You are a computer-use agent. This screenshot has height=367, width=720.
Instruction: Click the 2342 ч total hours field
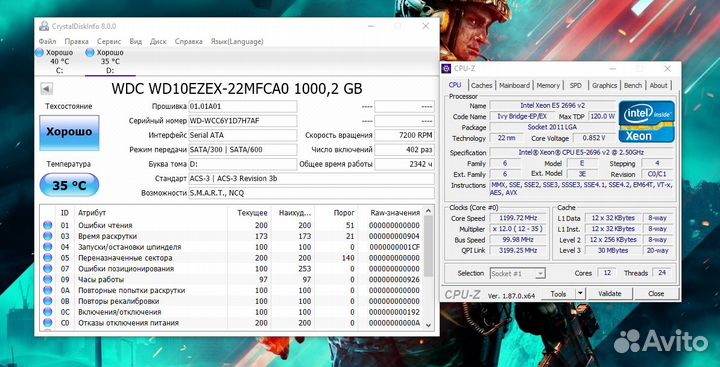pyautogui.click(x=404, y=164)
